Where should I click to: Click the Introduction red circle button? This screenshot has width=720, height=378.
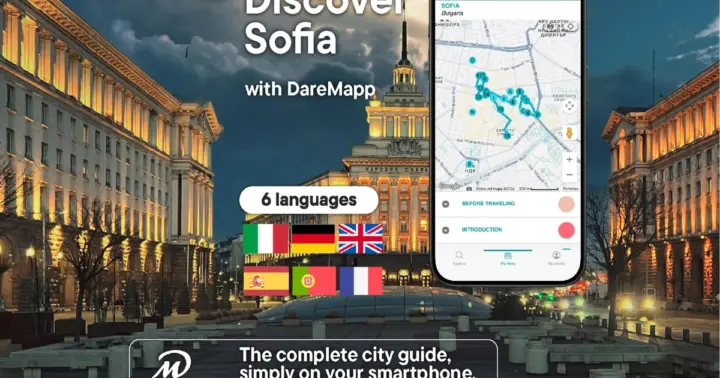coord(566,230)
